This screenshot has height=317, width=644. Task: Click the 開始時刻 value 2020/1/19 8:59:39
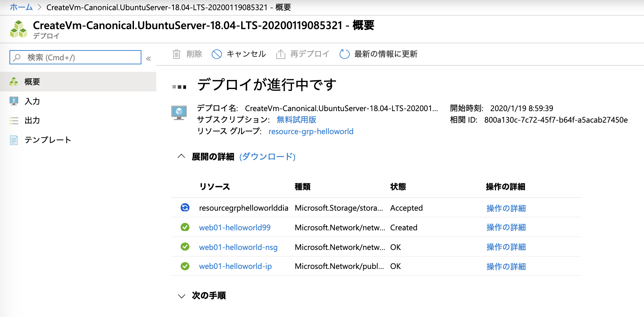(x=522, y=108)
